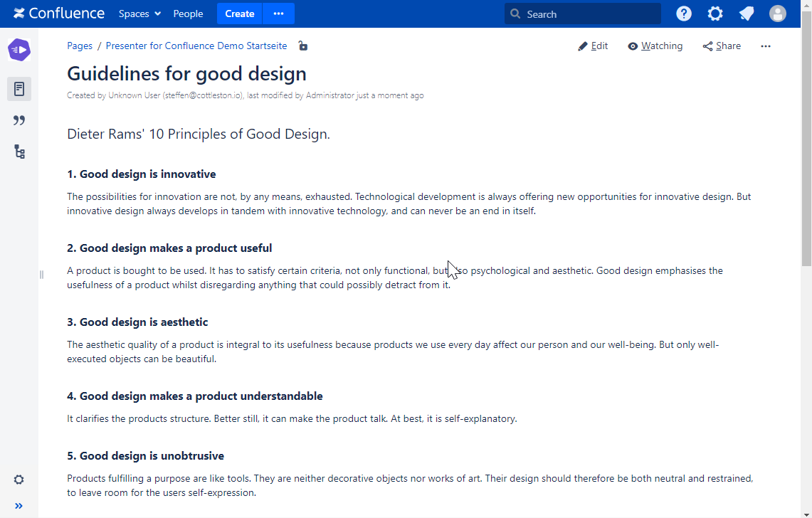Open the Presenter app icon in the sidebar
Viewport: 812px width, 518px height.
coord(19,50)
